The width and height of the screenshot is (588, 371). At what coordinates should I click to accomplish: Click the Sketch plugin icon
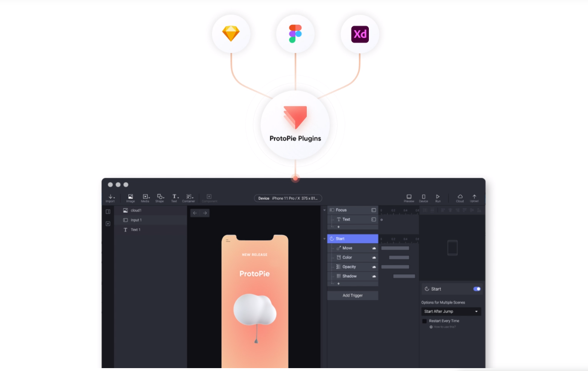pyautogui.click(x=231, y=34)
